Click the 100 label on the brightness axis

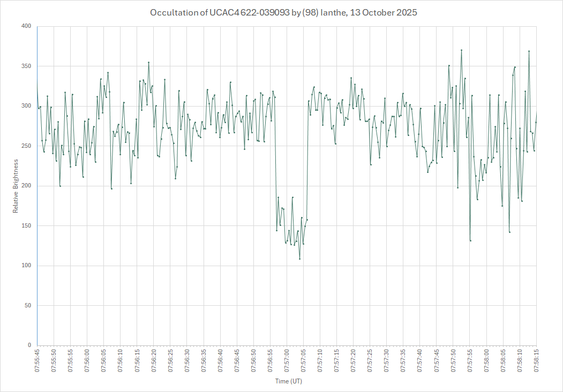(26, 266)
